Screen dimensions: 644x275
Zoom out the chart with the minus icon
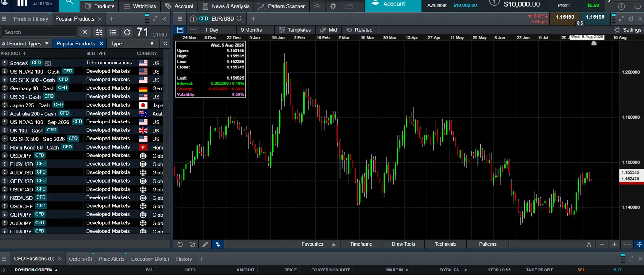602,244
